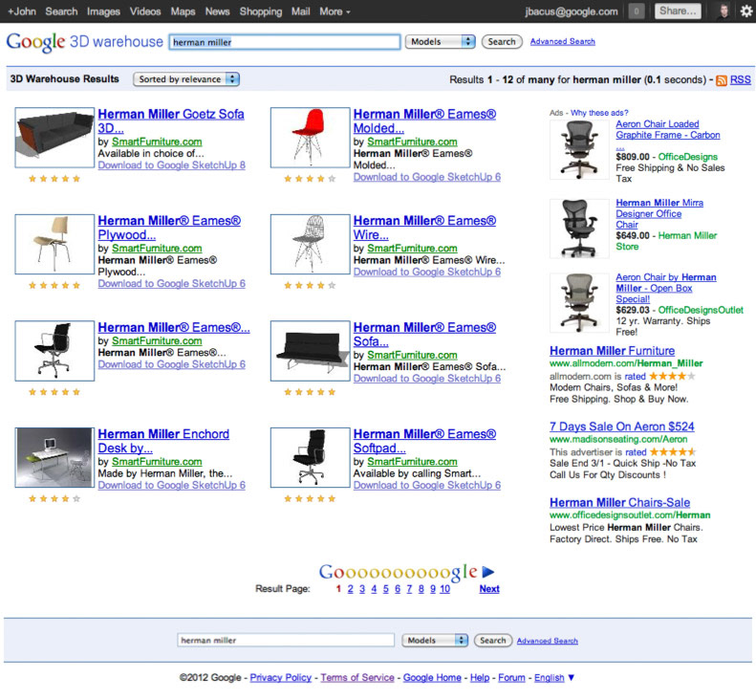
Task: Go to Videos in the top bar
Action: tap(145, 11)
